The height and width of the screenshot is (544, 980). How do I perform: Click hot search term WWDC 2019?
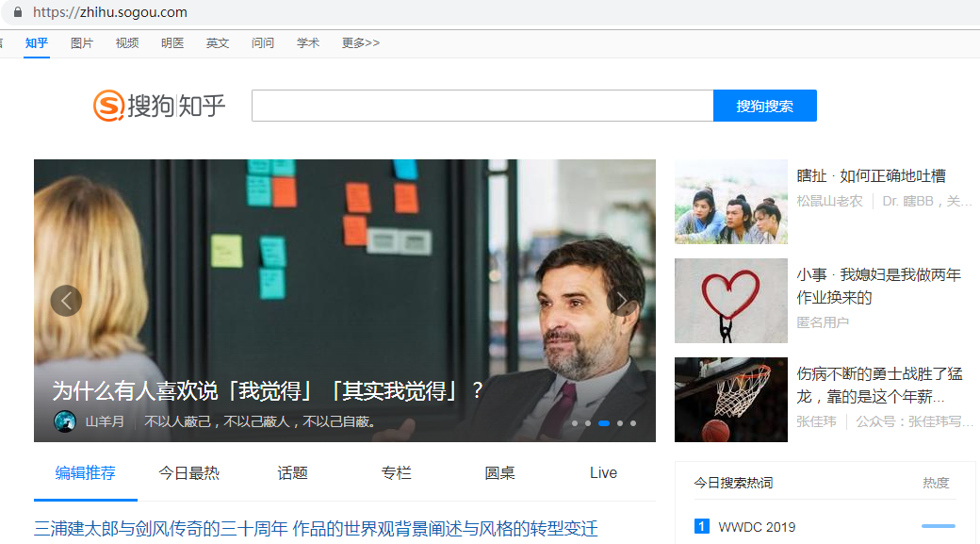pos(757,527)
